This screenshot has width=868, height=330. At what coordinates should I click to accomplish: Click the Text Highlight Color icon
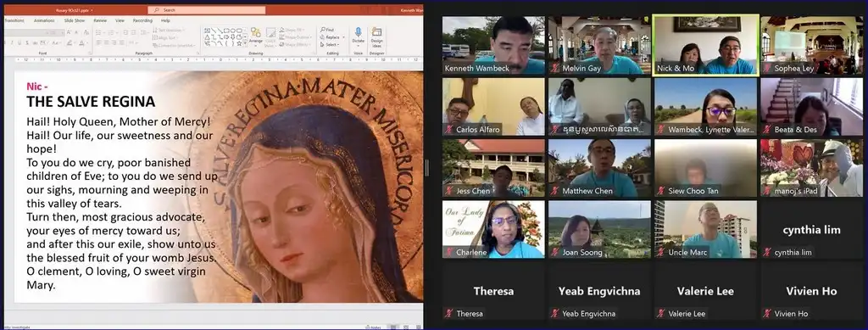click(x=70, y=42)
